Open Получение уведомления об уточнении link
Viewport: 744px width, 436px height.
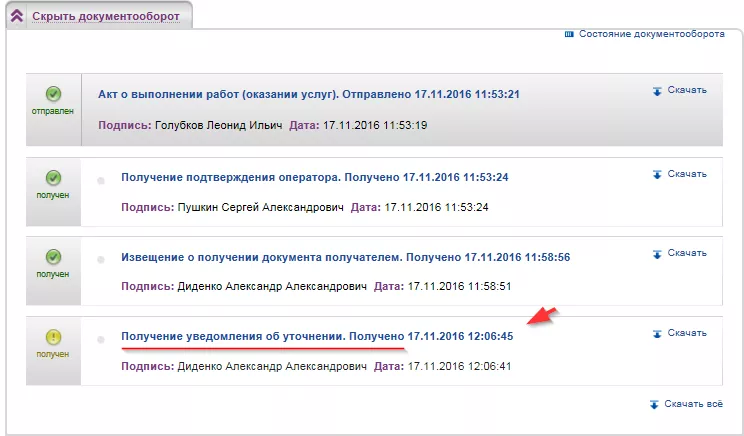317,336
